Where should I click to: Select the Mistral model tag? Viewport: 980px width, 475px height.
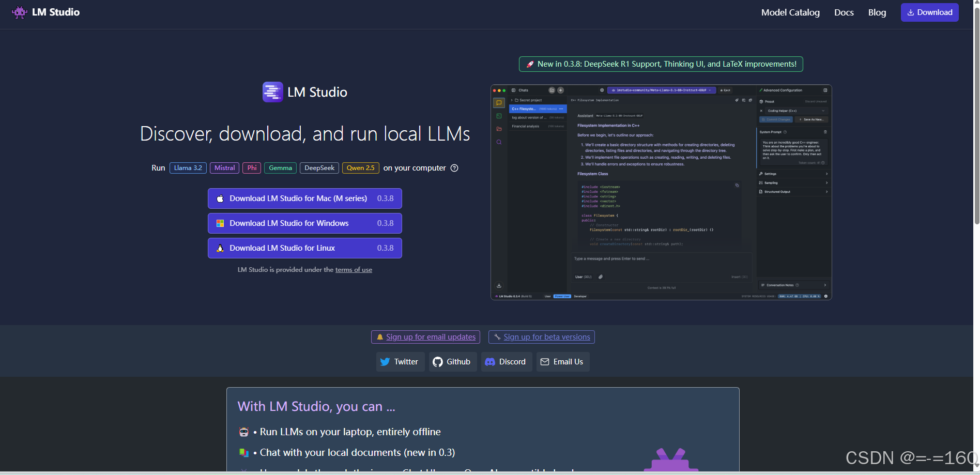(224, 168)
